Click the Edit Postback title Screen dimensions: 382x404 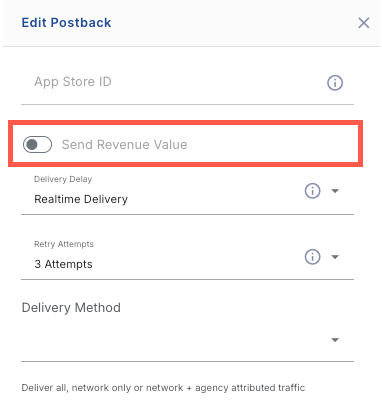click(x=66, y=23)
